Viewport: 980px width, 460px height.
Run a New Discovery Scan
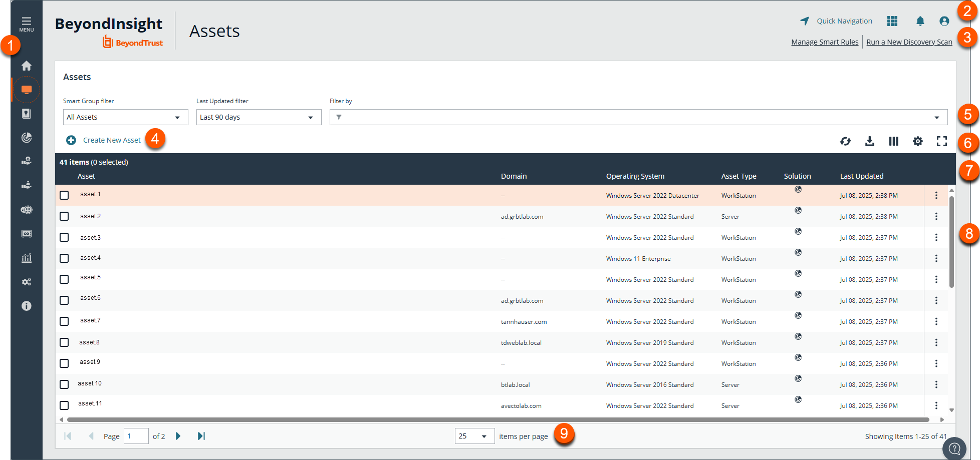tap(909, 42)
